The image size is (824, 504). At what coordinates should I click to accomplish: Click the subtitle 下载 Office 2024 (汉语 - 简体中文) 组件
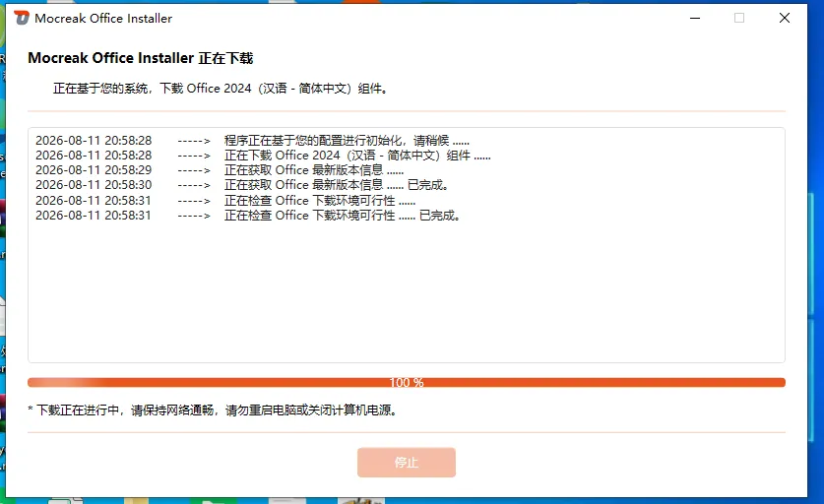pyautogui.click(x=221, y=89)
